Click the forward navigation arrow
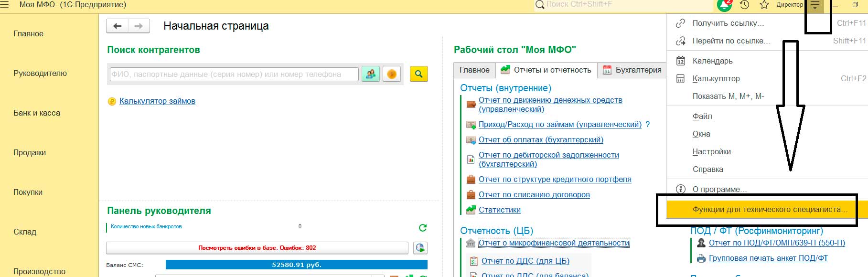868x277 pixels. pyautogui.click(x=139, y=26)
